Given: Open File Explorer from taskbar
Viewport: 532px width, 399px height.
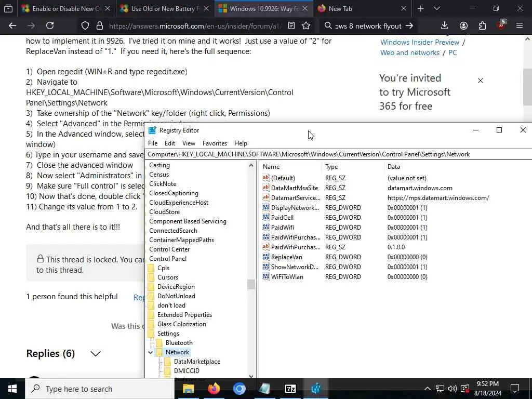Looking at the screenshot, I should pos(188,389).
